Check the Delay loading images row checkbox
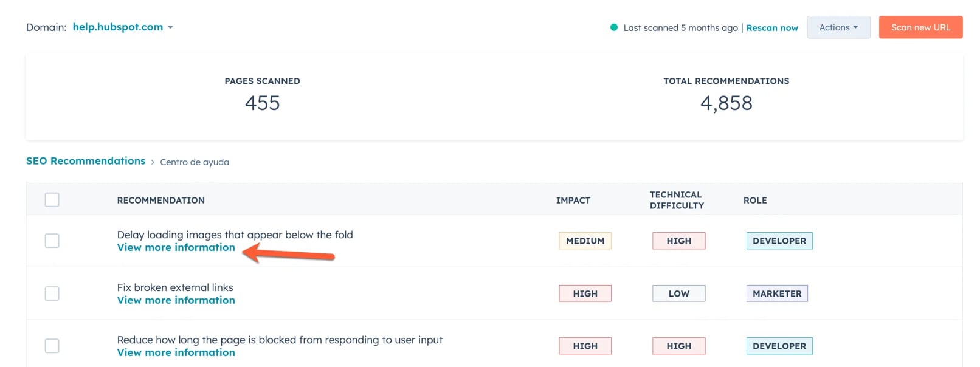The image size is (980, 367). pos(52,241)
